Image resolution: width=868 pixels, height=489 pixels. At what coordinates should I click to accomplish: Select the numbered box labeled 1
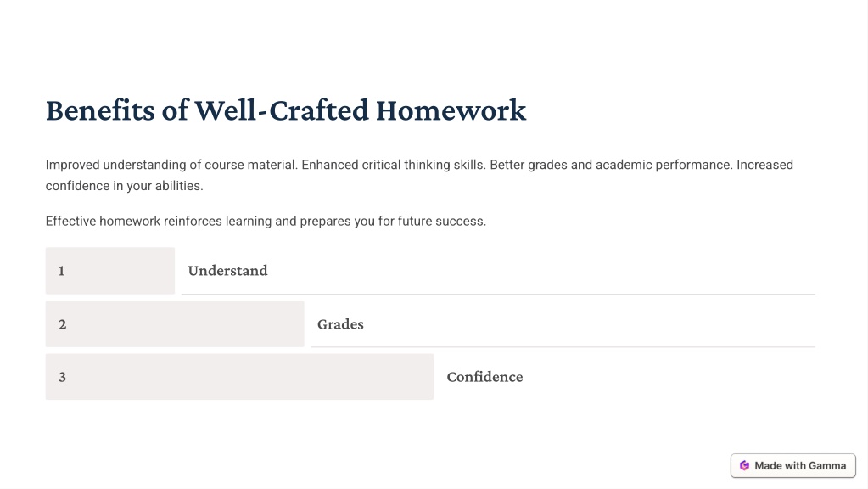click(x=110, y=271)
